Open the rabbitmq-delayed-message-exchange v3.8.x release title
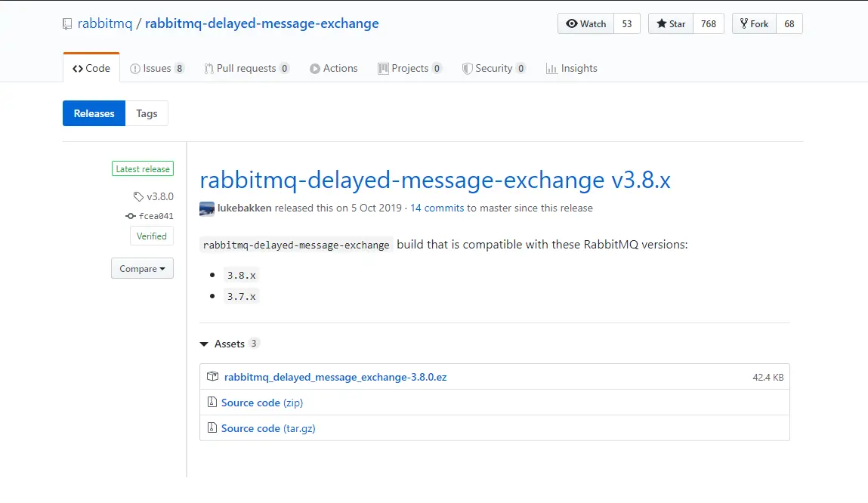The image size is (868, 503). [435, 180]
